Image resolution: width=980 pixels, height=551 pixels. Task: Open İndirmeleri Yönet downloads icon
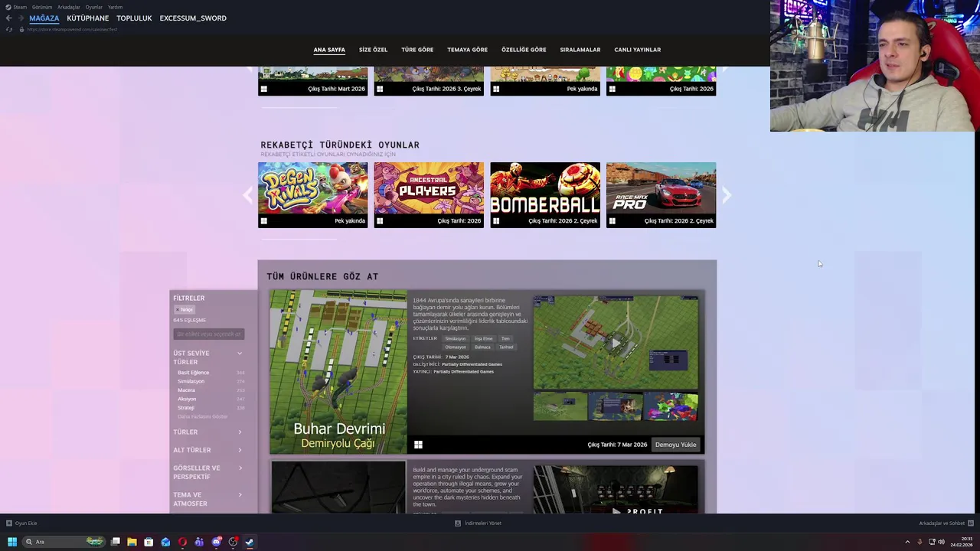pos(458,523)
